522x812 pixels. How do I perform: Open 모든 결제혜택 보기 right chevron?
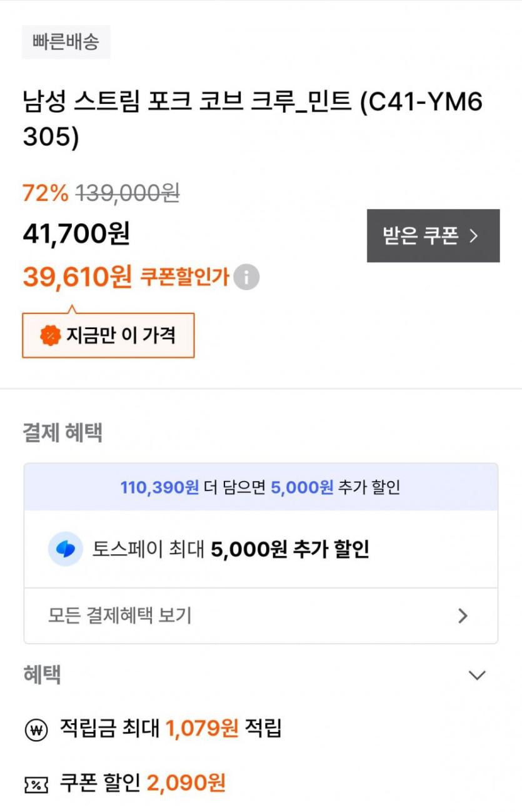click(463, 616)
